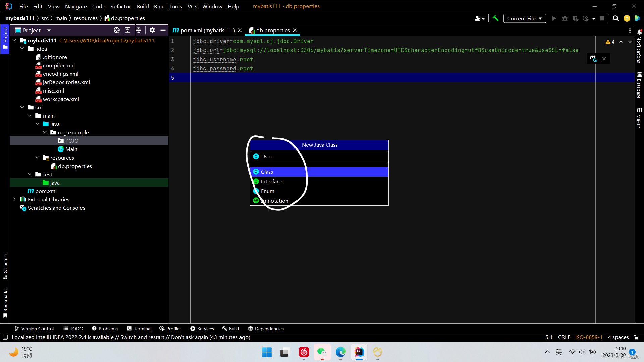
Task: Click Load Maven Changes floating icon
Action: click(x=593, y=59)
